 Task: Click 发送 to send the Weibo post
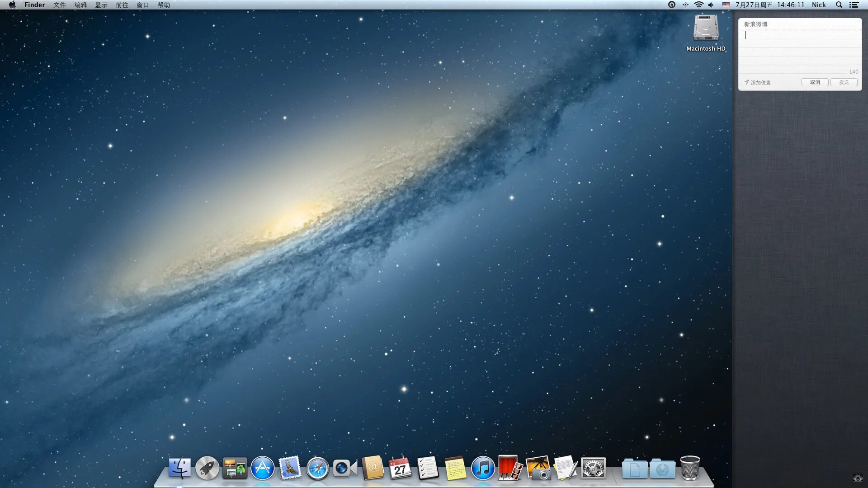[x=844, y=82]
